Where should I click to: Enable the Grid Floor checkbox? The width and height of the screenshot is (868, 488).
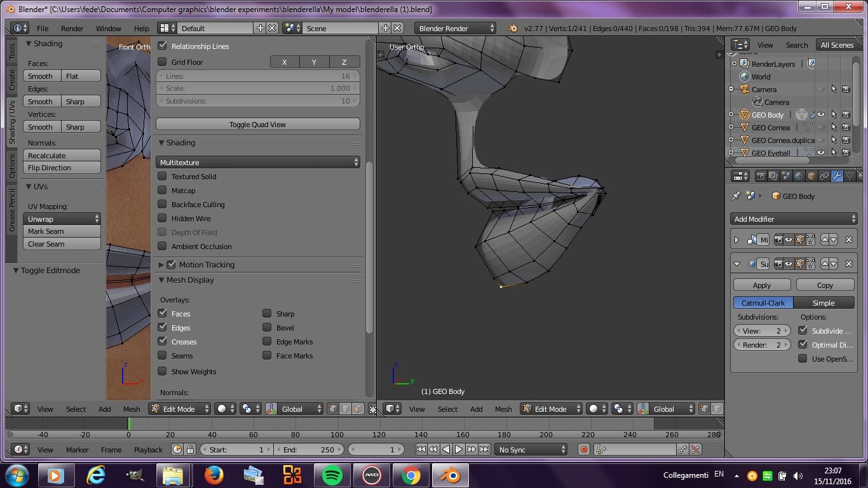click(x=163, y=62)
